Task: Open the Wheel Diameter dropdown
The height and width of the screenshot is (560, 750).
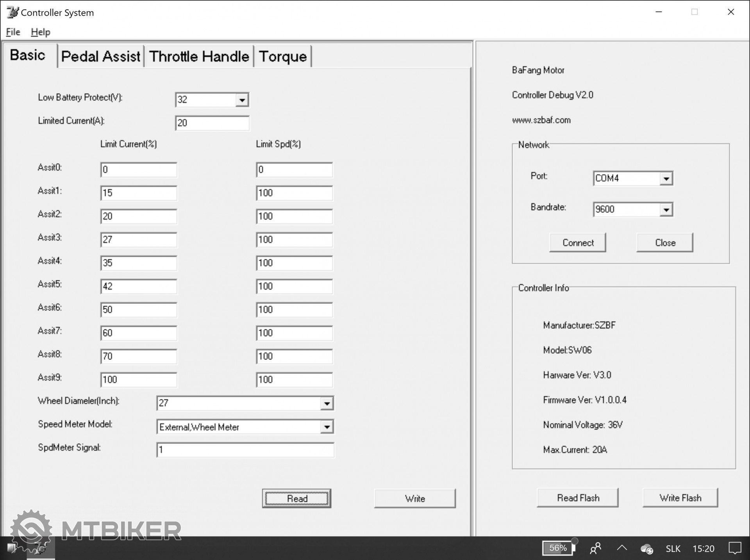Action: [327, 403]
